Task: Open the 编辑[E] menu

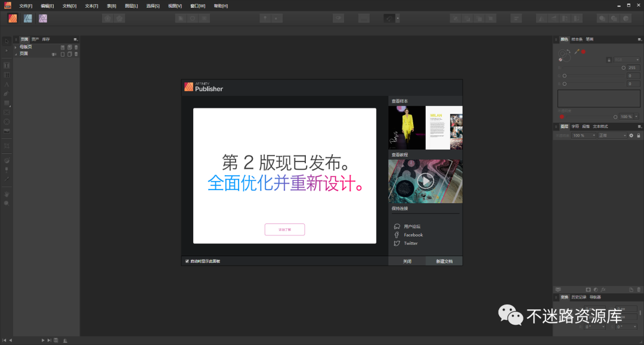Action: click(x=47, y=6)
